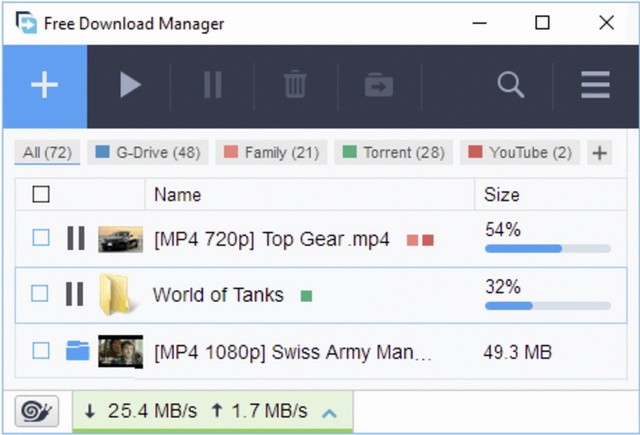The width and height of the screenshot is (640, 435).
Task: Click the Top Gear 54% progress bar
Action: click(547, 248)
